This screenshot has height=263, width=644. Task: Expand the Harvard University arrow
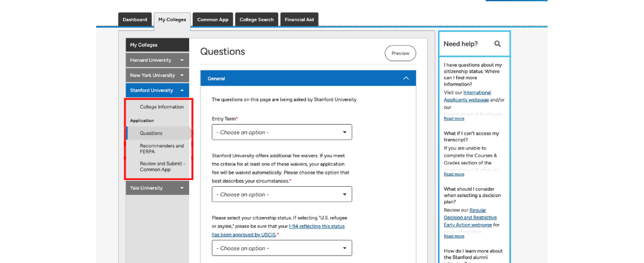coord(182,60)
